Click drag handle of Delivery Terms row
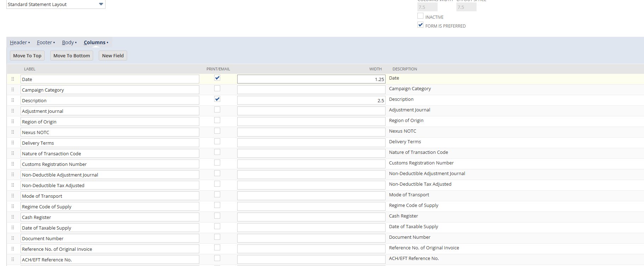This screenshot has width=644, height=266. [x=13, y=143]
